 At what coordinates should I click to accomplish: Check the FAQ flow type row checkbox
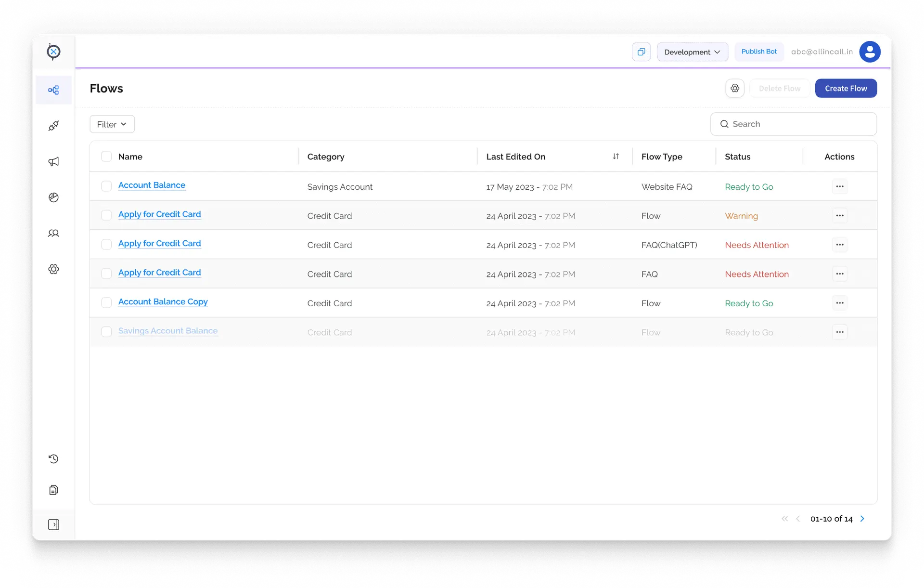click(x=106, y=274)
